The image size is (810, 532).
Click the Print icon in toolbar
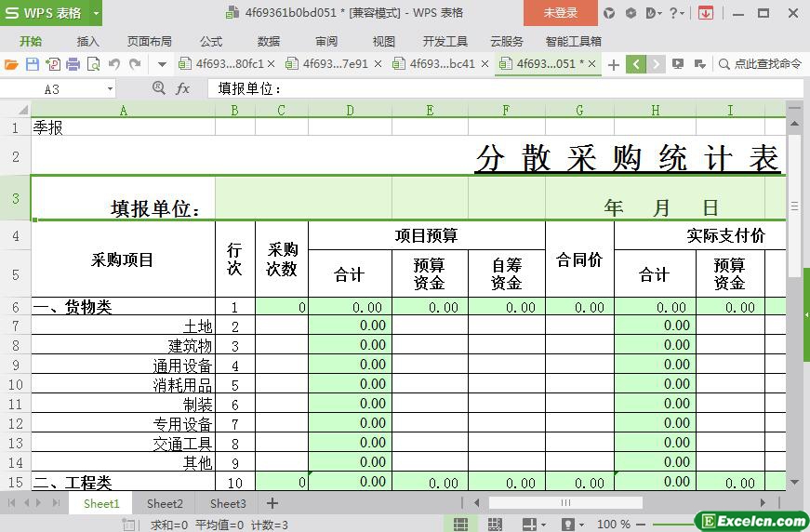pos(73,64)
